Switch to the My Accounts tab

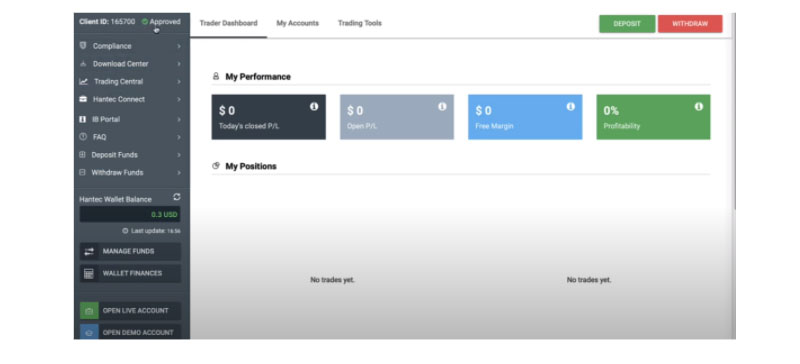(297, 23)
